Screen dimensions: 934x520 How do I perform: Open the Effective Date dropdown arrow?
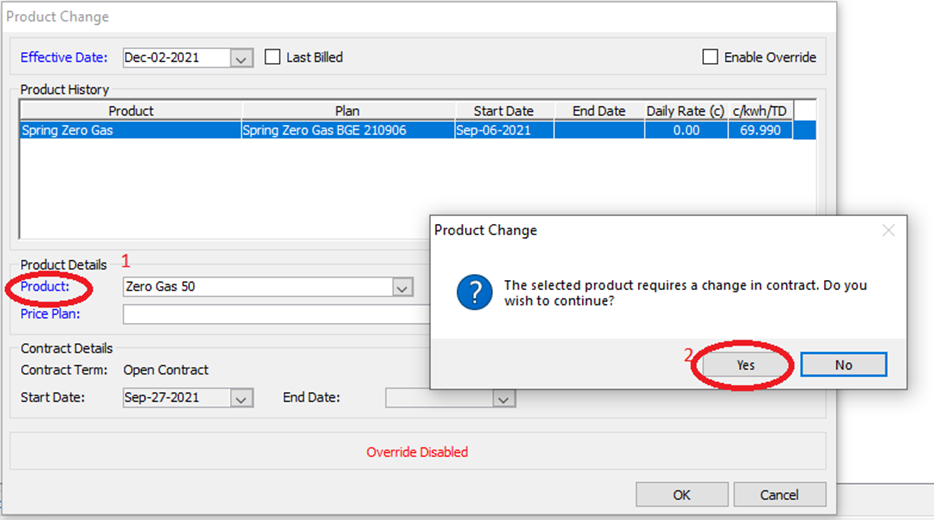tap(241, 58)
